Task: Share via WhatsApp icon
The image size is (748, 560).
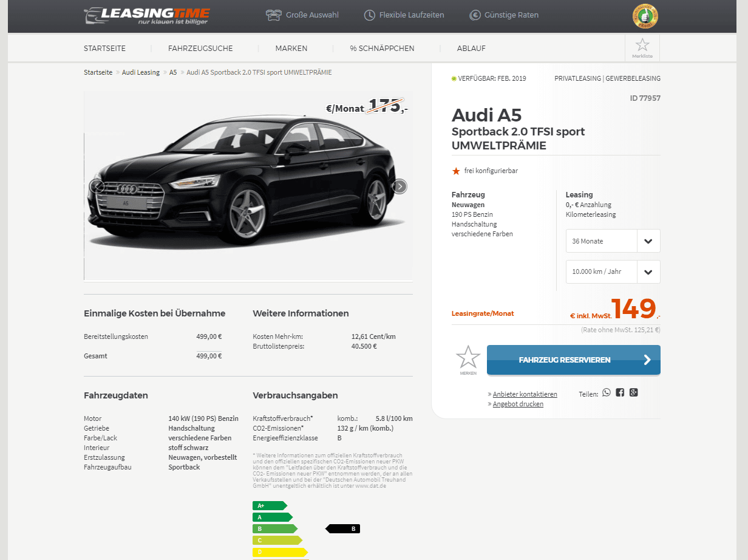Action: click(x=606, y=393)
